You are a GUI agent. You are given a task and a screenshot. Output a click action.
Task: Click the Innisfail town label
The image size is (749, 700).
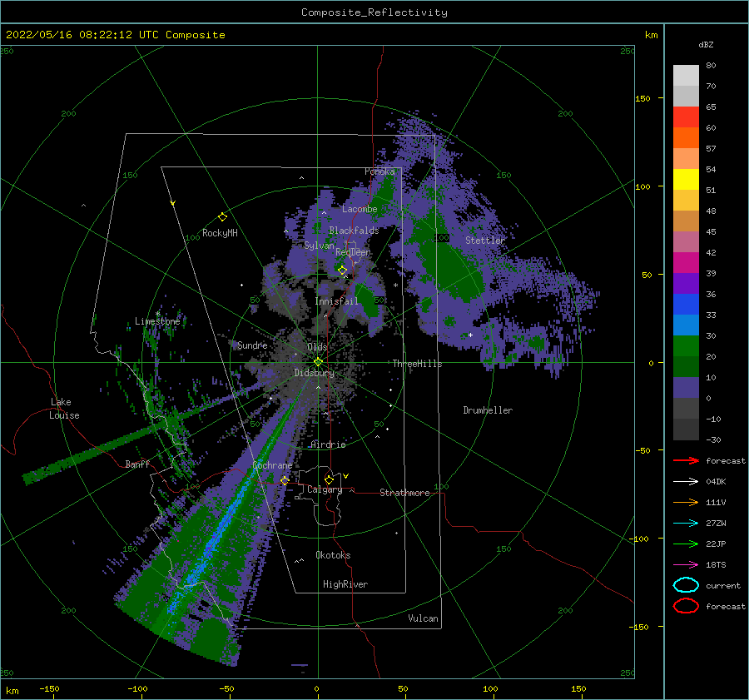tap(336, 301)
